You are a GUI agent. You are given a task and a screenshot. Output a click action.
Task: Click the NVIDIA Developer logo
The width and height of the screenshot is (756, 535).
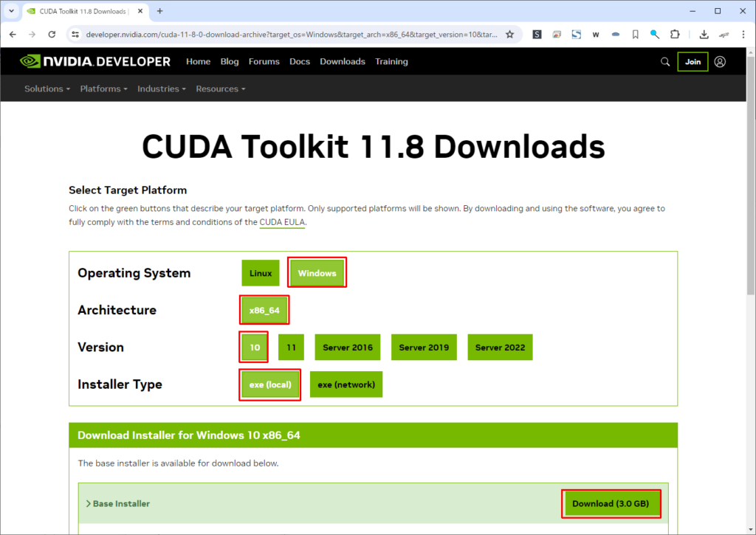95,61
